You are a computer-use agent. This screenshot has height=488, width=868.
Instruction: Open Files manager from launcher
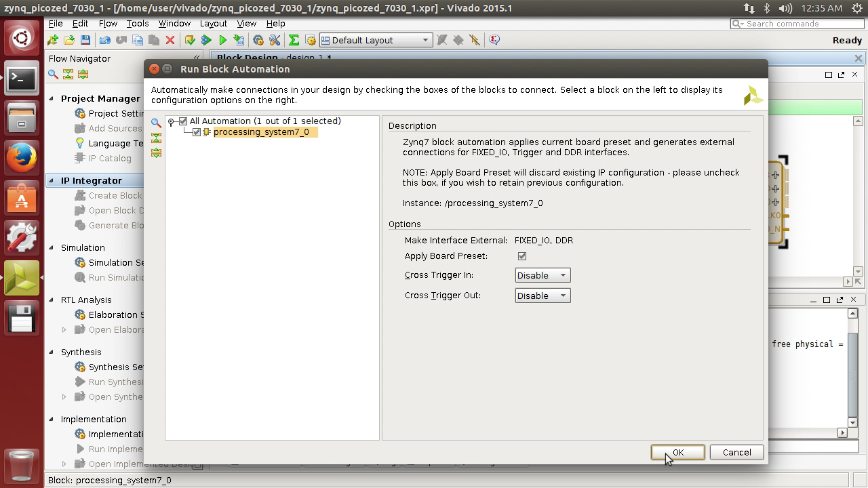(x=22, y=118)
